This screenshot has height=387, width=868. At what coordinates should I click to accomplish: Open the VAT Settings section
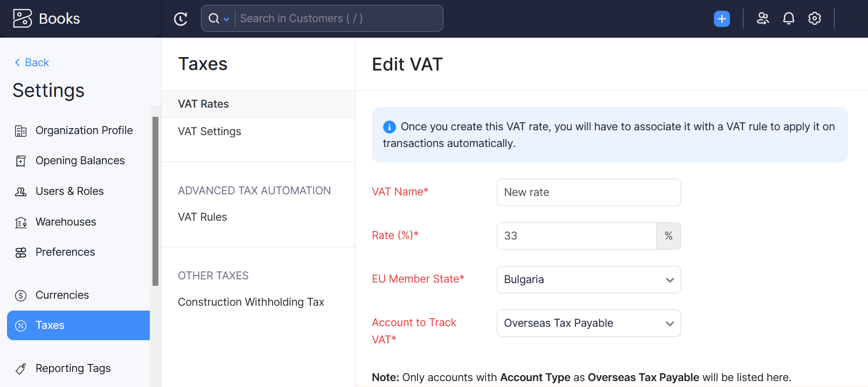click(210, 131)
